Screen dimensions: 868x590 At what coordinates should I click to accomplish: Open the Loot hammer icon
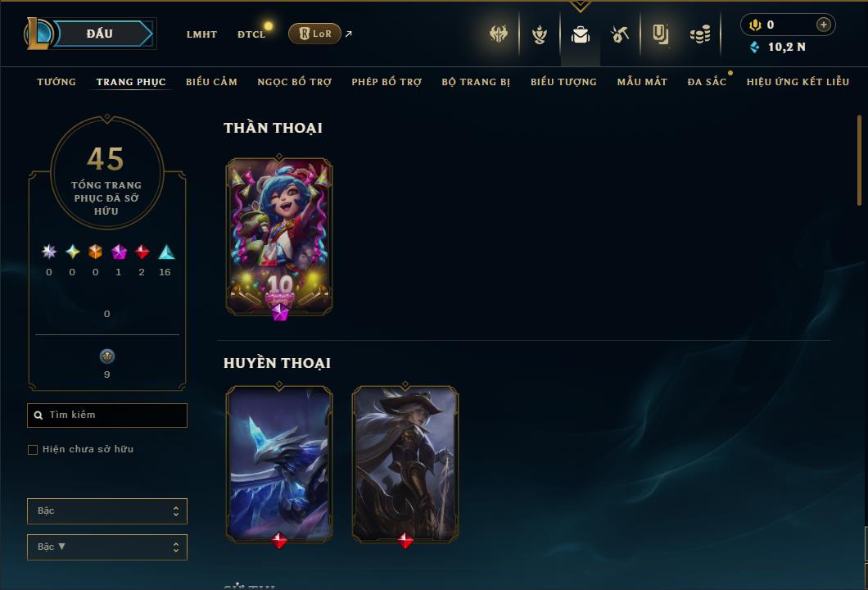click(x=620, y=35)
